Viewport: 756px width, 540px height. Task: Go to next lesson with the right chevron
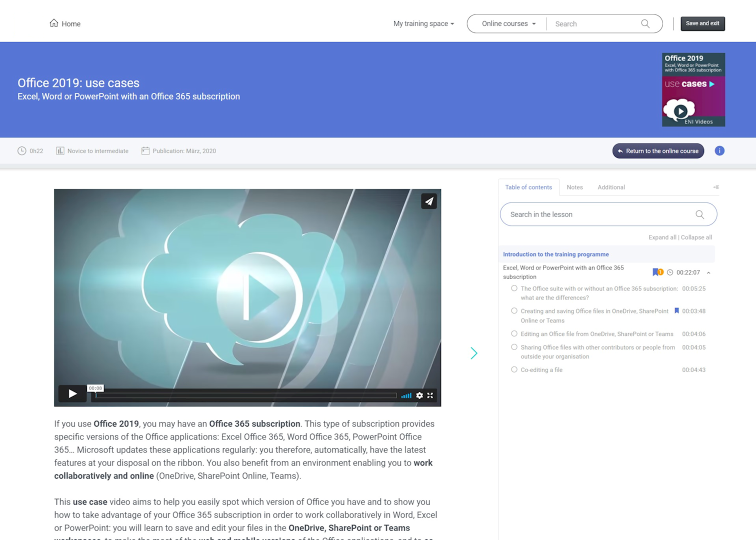pyautogui.click(x=474, y=353)
